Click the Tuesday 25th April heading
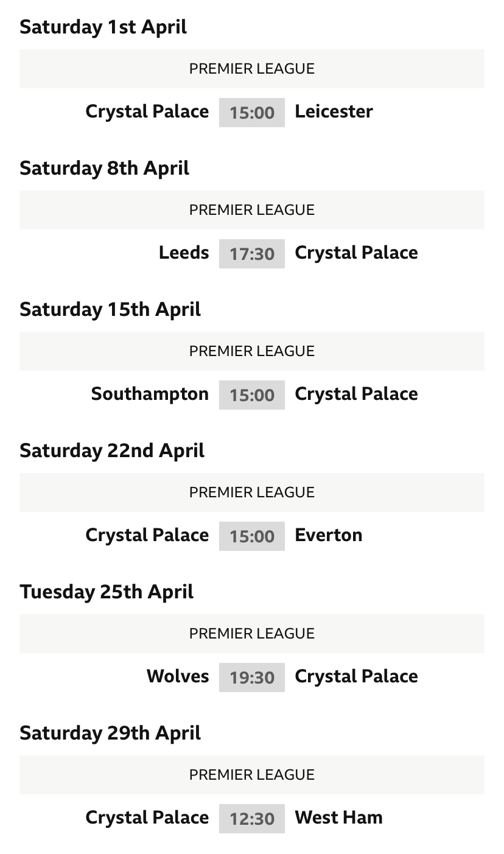Screen dimensions: 504x854 [107, 592]
